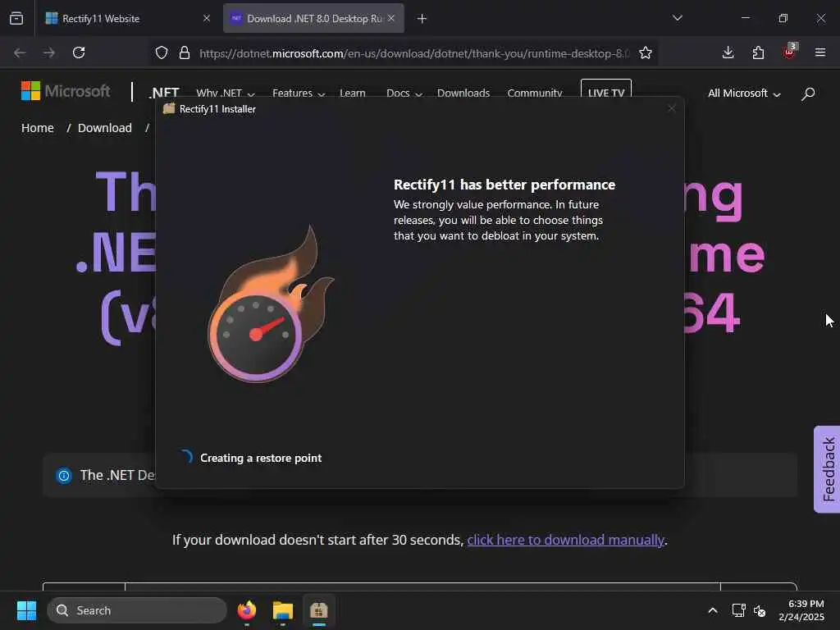Viewport: 840px width, 630px height.
Task: Go back to previous page
Action: (20, 52)
